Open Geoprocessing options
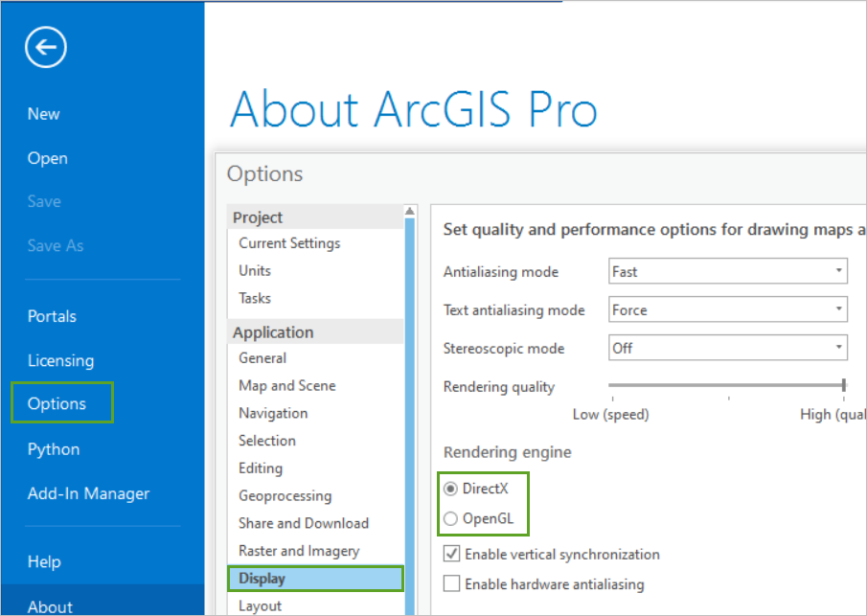Viewport: 867px width, 616px height. tap(285, 496)
